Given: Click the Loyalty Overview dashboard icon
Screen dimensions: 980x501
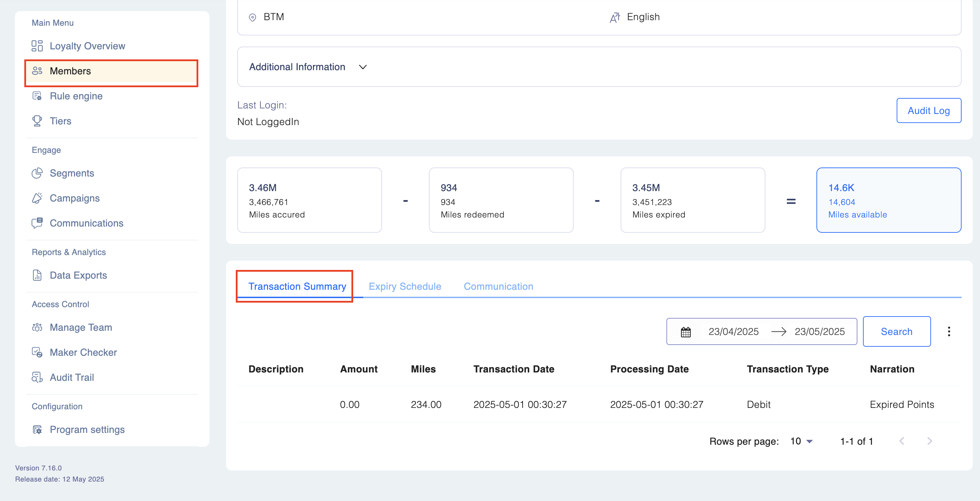Looking at the screenshot, I should click(x=37, y=46).
